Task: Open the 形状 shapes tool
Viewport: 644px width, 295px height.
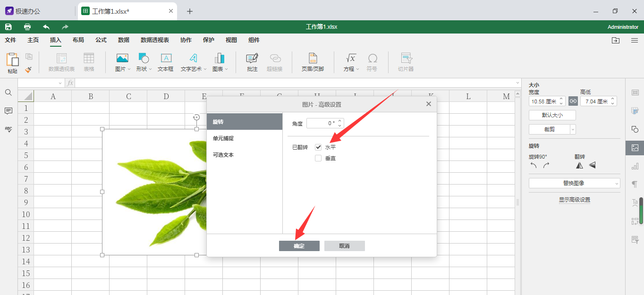Action: [144, 58]
